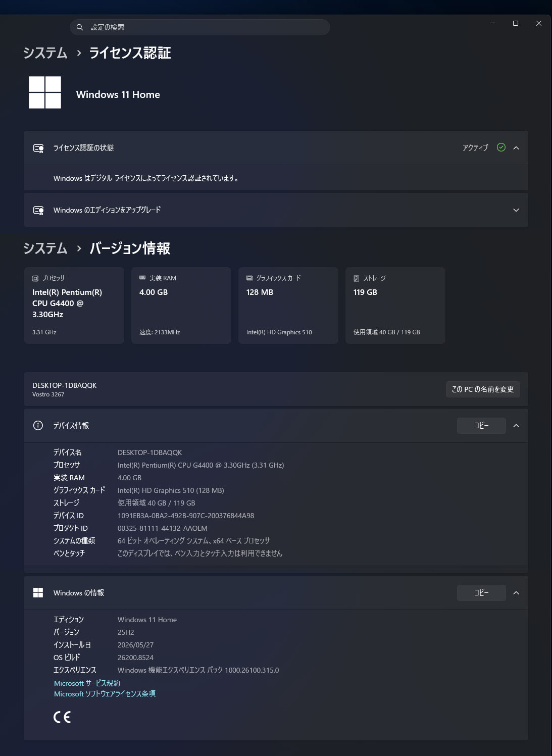Open the ストレージ 119 GB card
Screen dimensions: 552x756
pos(395,306)
